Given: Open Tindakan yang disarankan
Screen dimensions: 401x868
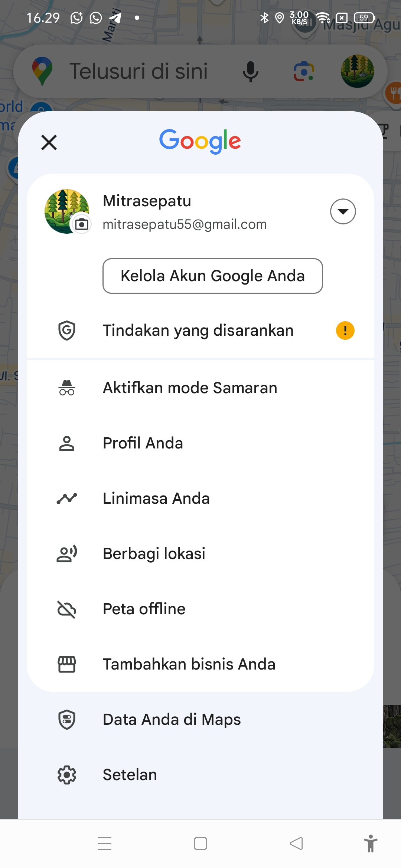Looking at the screenshot, I should pyautogui.click(x=200, y=331).
